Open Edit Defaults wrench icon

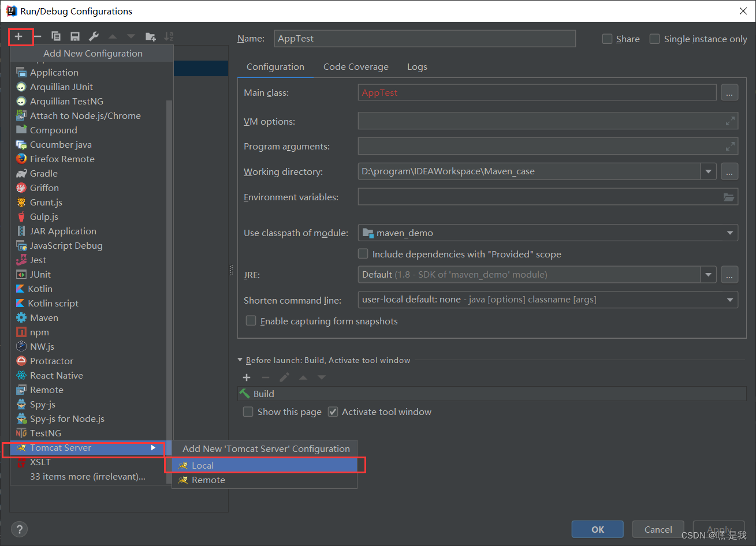tap(94, 36)
